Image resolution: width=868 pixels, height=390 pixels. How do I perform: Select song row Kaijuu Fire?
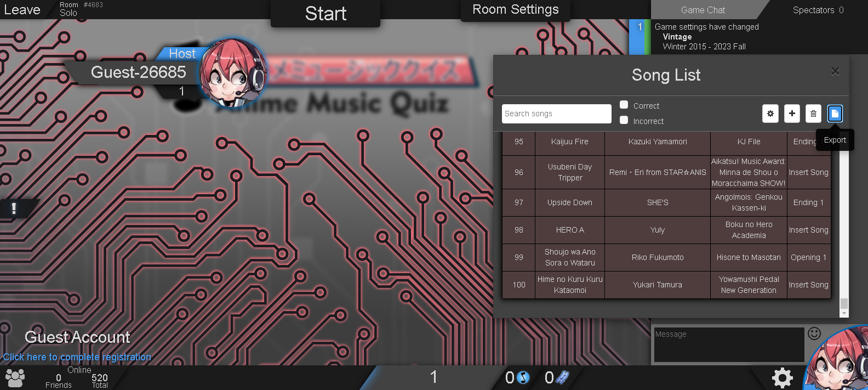(x=570, y=142)
